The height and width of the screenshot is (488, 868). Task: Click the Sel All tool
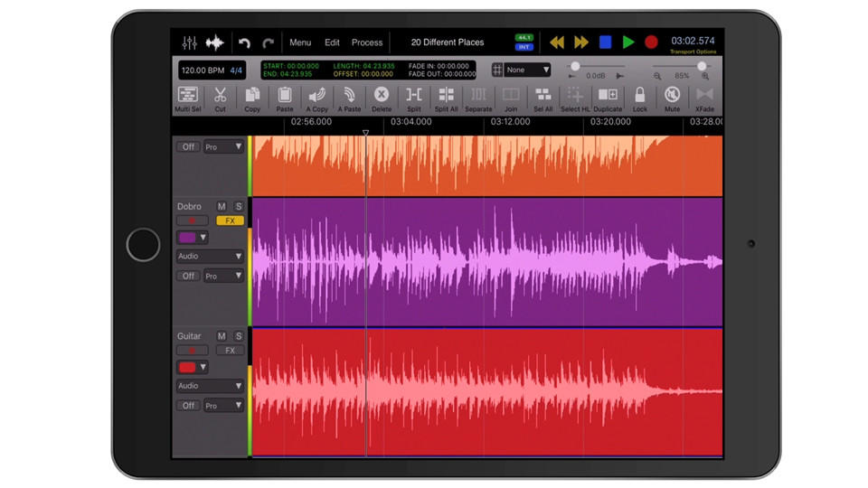click(543, 99)
